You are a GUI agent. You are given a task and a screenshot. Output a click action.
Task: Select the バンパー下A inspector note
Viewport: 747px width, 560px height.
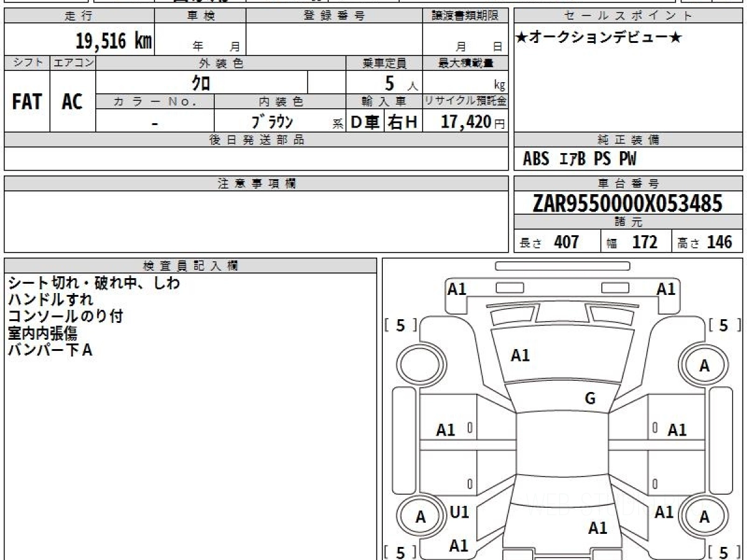coord(50,350)
